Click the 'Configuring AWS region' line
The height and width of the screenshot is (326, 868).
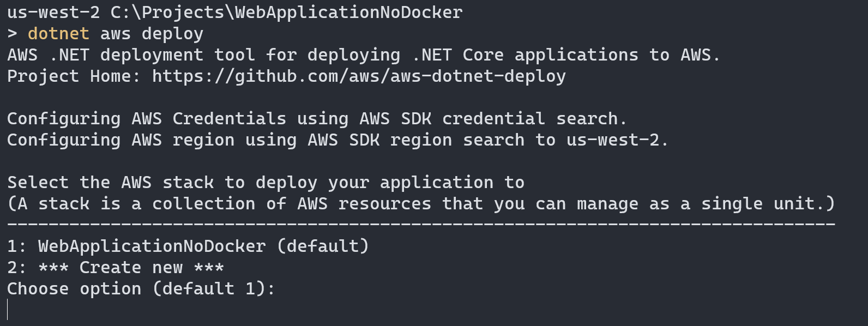tap(338, 140)
